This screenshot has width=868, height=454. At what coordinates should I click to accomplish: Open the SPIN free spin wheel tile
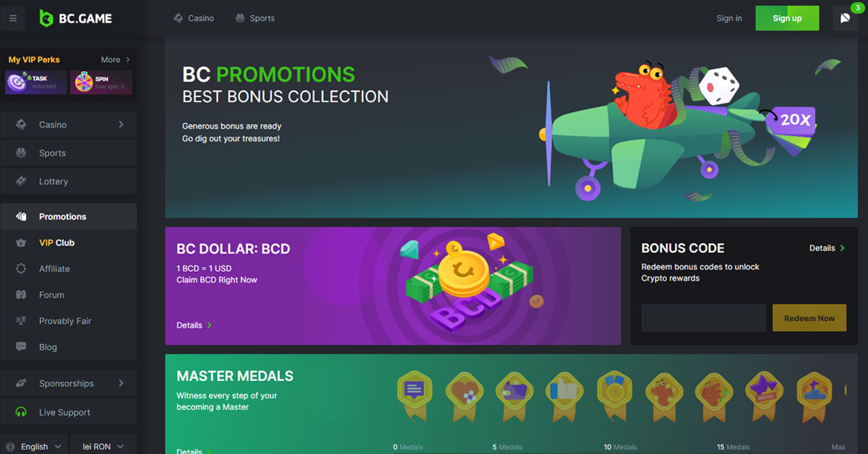(101, 82)
